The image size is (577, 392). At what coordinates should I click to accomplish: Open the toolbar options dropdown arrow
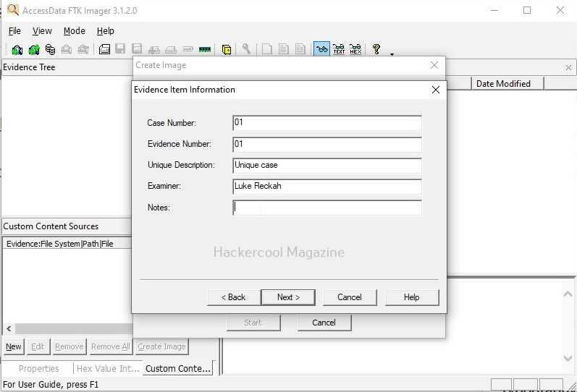[392, 54]
